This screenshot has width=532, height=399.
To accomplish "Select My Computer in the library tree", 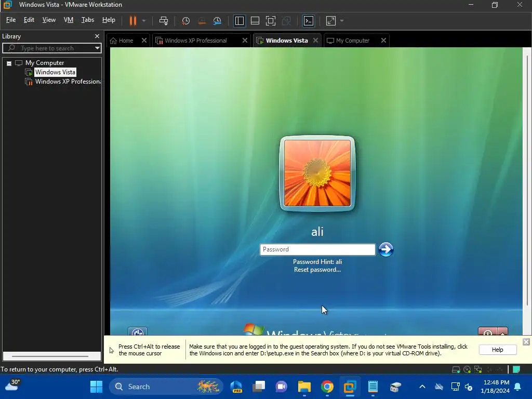I will (x=45, y=63).
